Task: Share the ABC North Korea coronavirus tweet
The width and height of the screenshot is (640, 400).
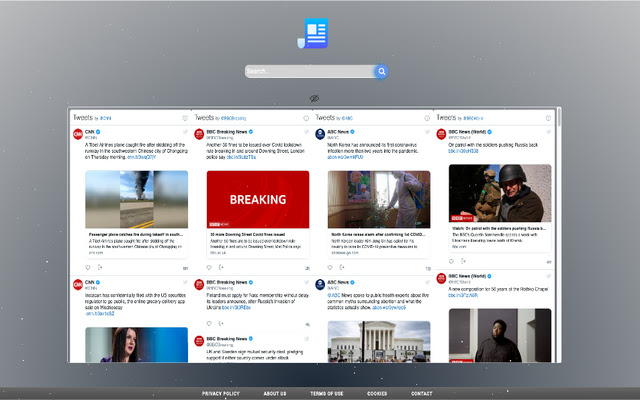Action: pos(342,267)
